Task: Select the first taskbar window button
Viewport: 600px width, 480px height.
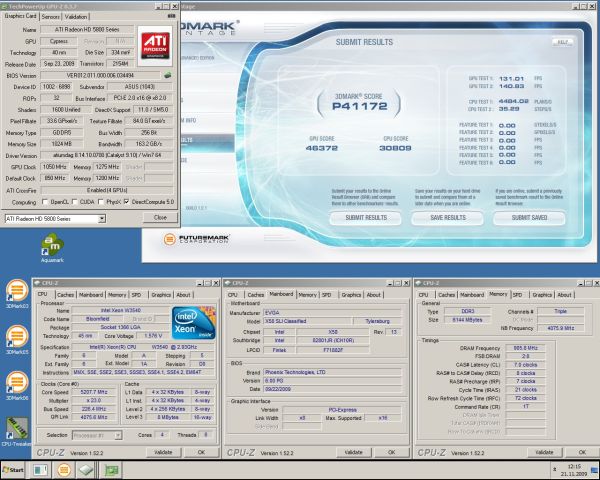Action: (40, 470)
